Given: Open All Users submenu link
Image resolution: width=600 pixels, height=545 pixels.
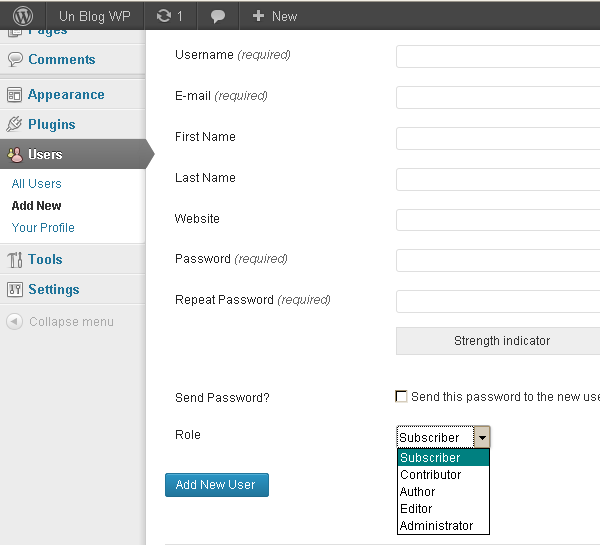Looking at the screenshot, I should pos(37,184).
